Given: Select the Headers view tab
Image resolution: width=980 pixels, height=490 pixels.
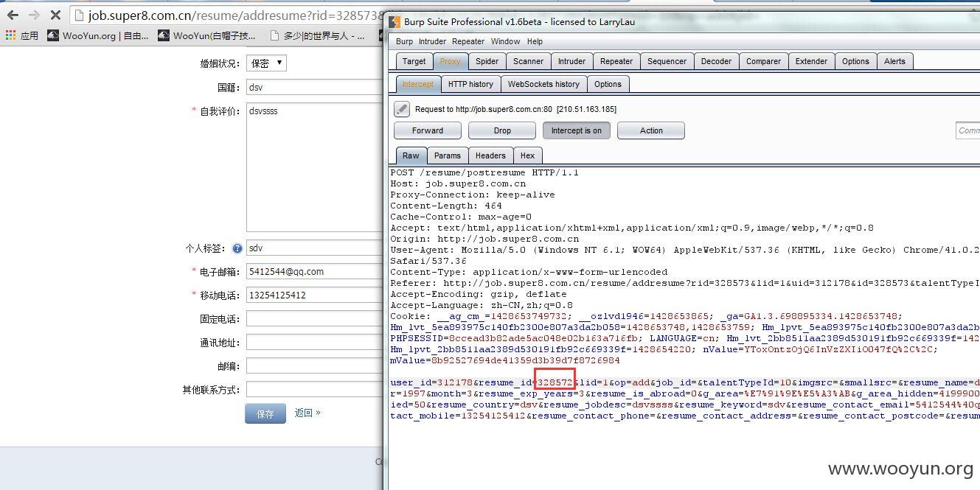Looking at the screenshot, I should click(x=490, y=155).
